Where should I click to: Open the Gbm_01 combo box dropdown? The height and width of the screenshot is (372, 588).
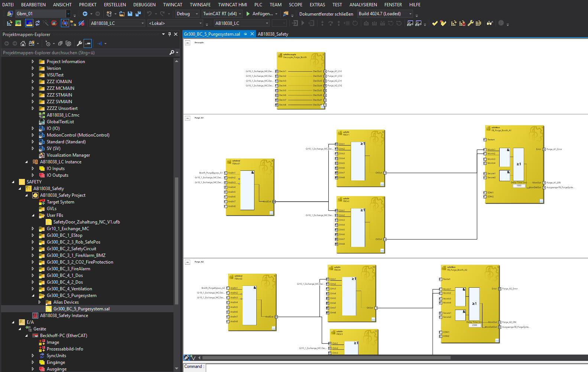(68, 14)
